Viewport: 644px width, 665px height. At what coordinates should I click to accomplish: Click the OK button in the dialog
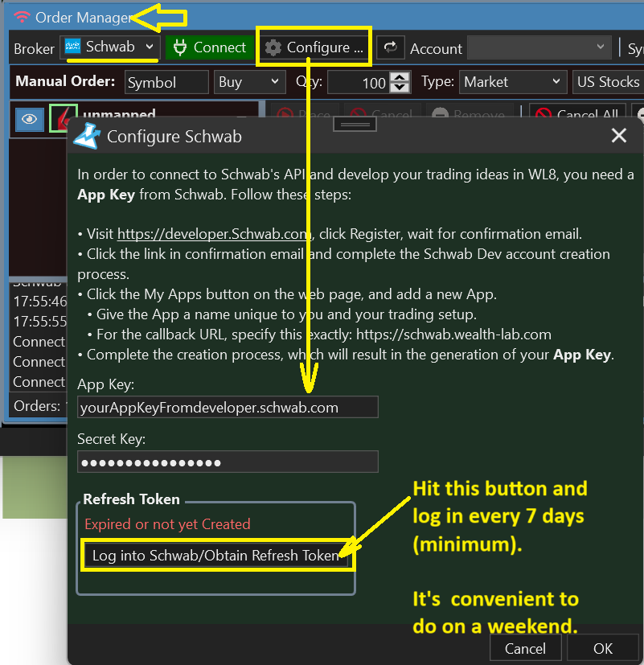coord(602,648)
